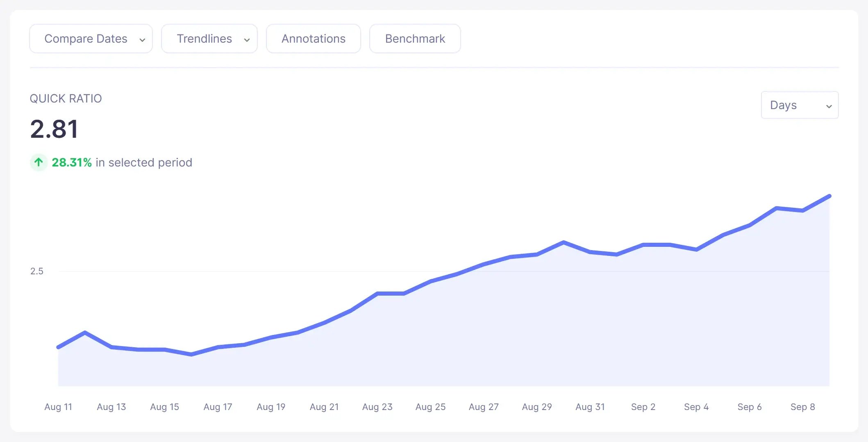Click the Aug 25 axis label
Viewport: 868px width, 442px height.
point(430,407)
